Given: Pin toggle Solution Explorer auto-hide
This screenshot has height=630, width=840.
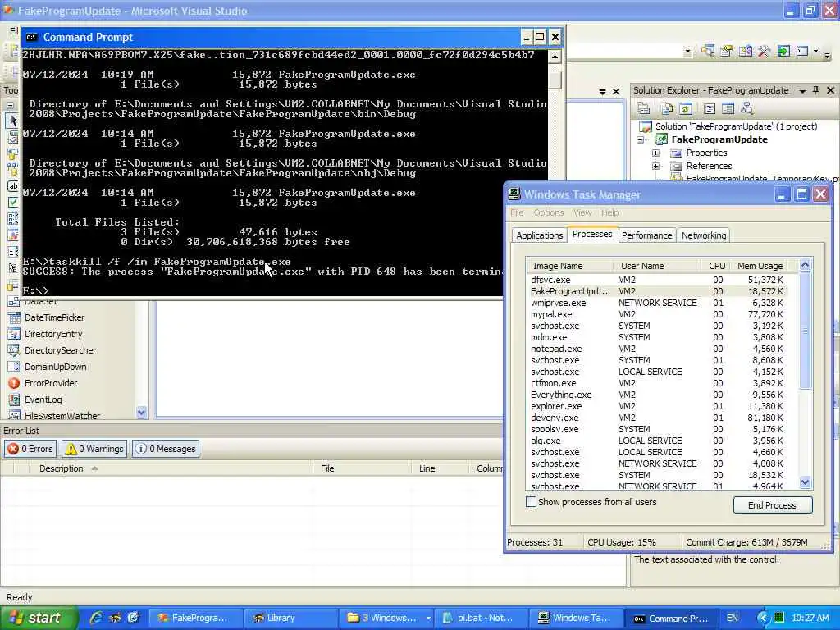Looking at the screenshot, I should coord(816,90).
